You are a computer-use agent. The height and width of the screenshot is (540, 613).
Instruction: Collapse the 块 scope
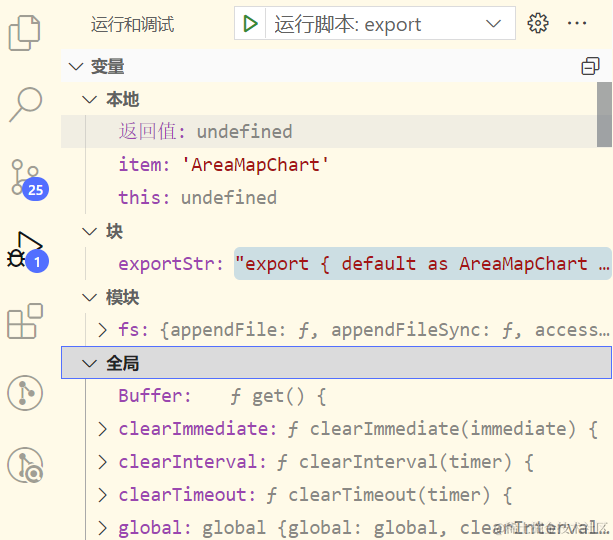pyautogui.click(x=90, y=231)
